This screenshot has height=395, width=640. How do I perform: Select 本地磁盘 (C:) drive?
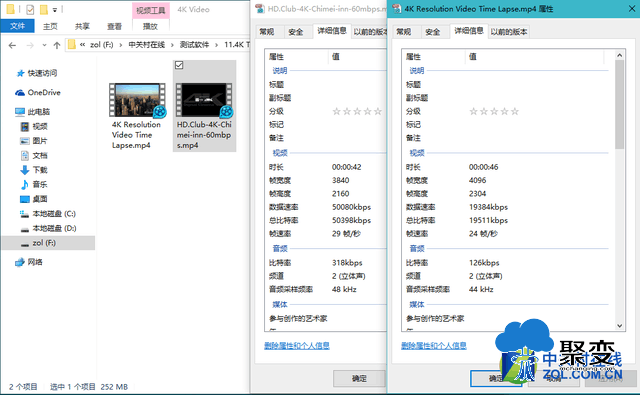(x=48, y=214)
